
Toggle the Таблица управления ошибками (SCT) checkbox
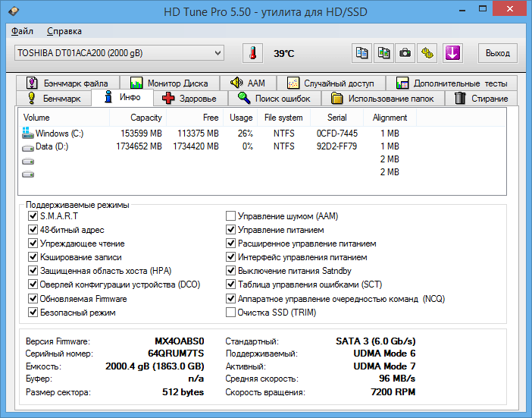230,284
